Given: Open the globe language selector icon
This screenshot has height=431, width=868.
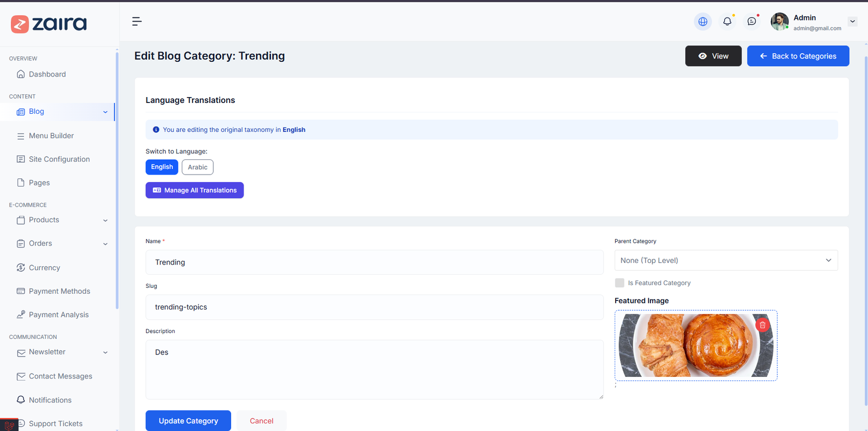Looking at the screenshot, I should (x=703, y=22).
